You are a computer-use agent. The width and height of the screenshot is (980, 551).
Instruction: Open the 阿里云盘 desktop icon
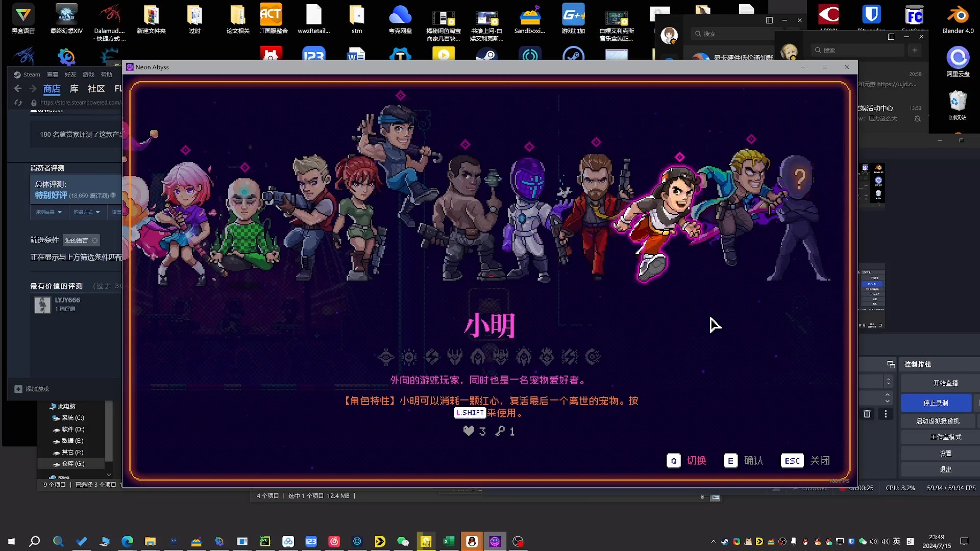coord(958,62)
